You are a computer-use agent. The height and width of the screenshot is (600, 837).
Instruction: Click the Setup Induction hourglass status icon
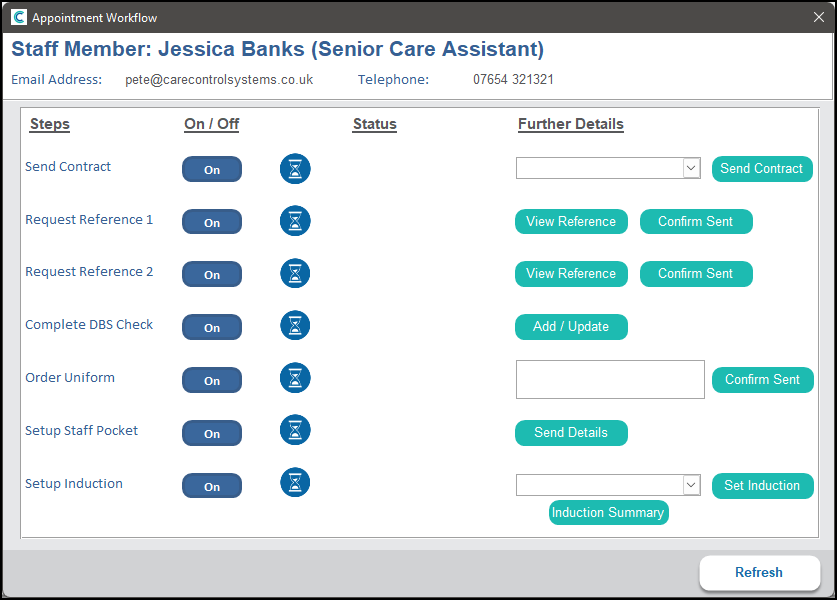[295, 483]
